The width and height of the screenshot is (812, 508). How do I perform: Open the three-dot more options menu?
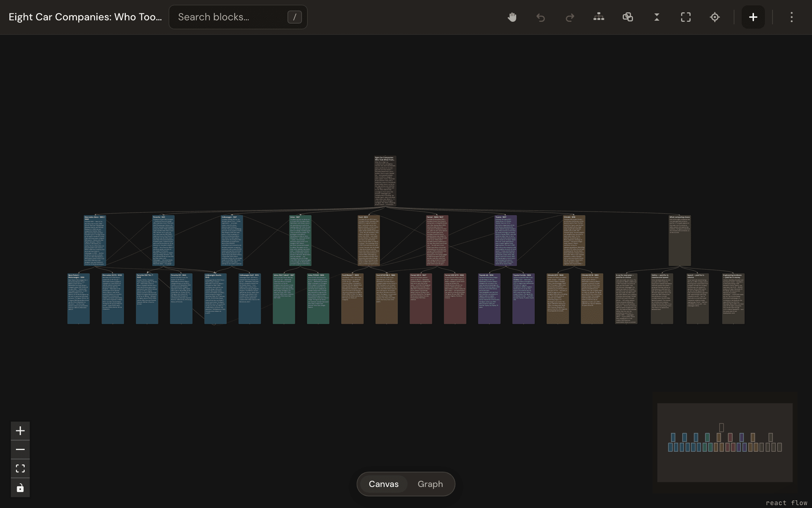point(792,17)
